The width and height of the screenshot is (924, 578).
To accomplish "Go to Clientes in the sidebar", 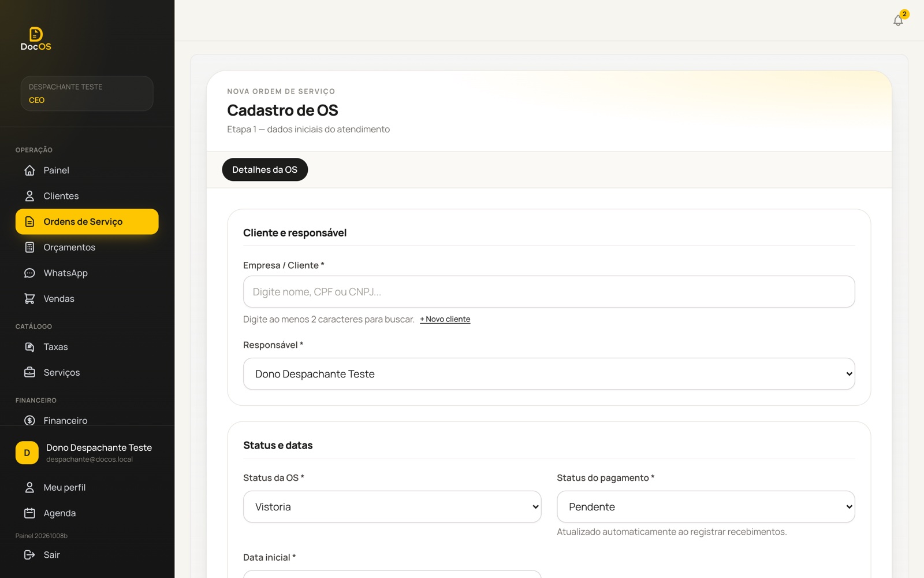I will pos(87,196).
